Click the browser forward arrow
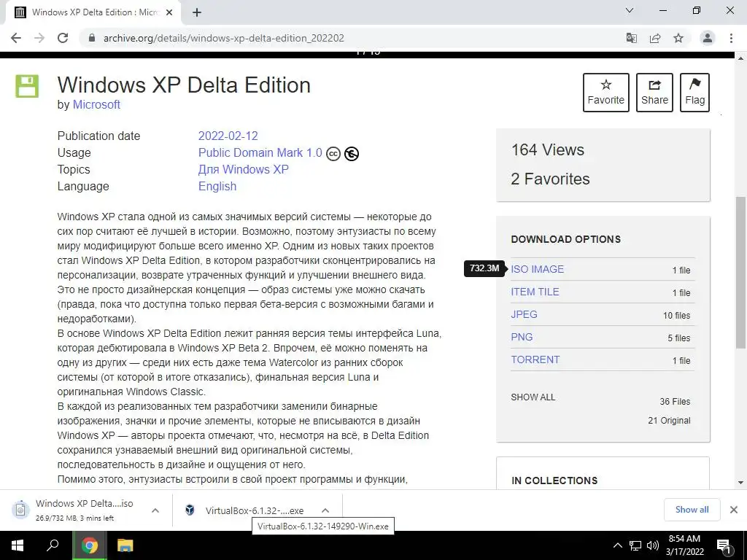Screen dimensions: 747x560 (39, 38)
